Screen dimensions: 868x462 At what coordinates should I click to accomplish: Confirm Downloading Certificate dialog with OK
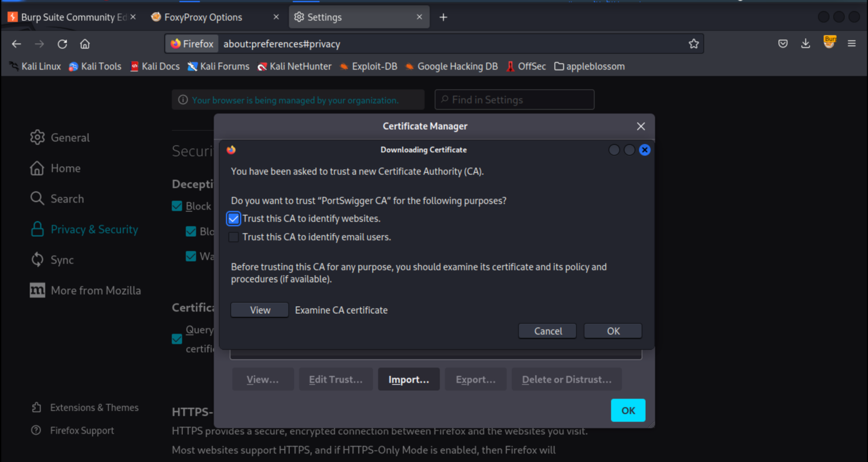click(613, 331)
